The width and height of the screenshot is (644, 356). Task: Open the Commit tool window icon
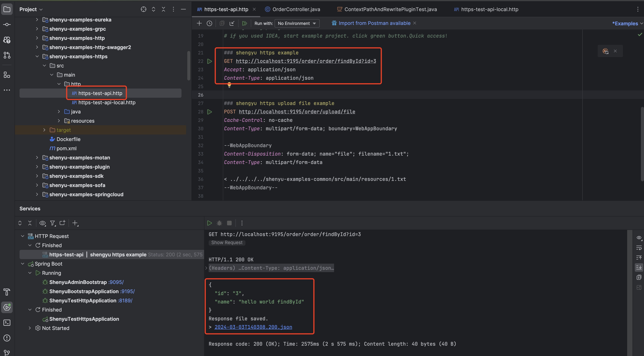tap(7, 25)
